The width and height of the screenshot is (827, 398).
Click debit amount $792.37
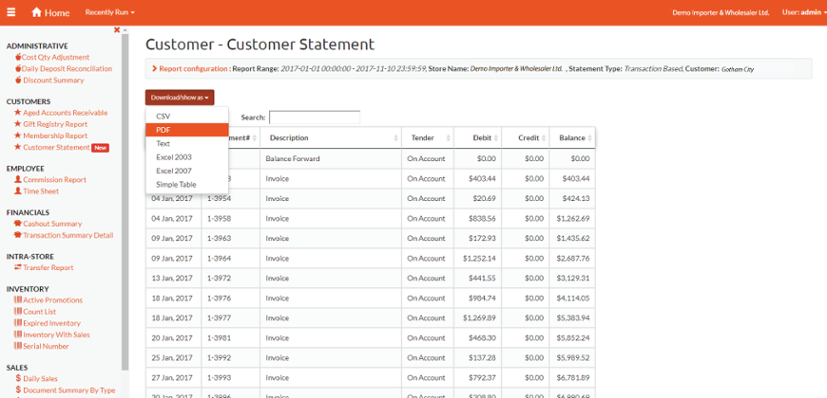pyautogui.click(x=483, y=377)
